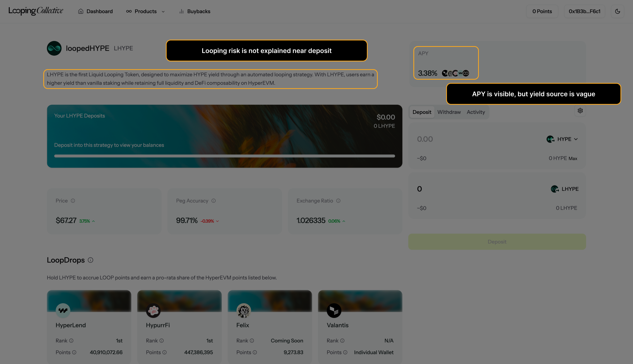Click the APY value 3.38%
The width and height of the screenshot is (633, 364).
[x=428, y=73]
